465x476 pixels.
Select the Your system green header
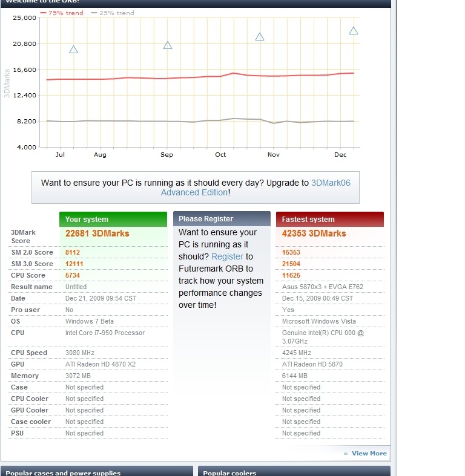pos(113,219)
